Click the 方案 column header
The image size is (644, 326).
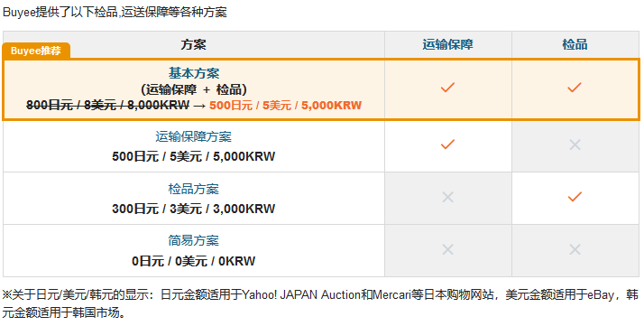(x=193, y=44)
